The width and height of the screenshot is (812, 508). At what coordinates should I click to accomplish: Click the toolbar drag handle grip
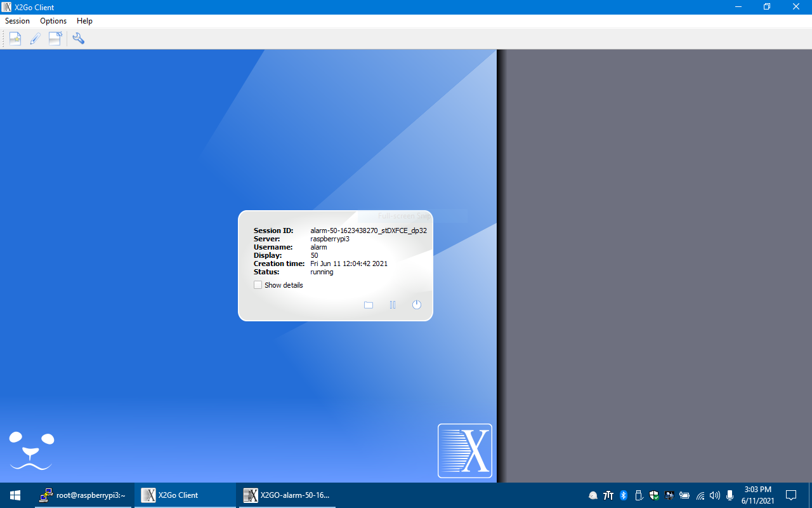[3, 39]
